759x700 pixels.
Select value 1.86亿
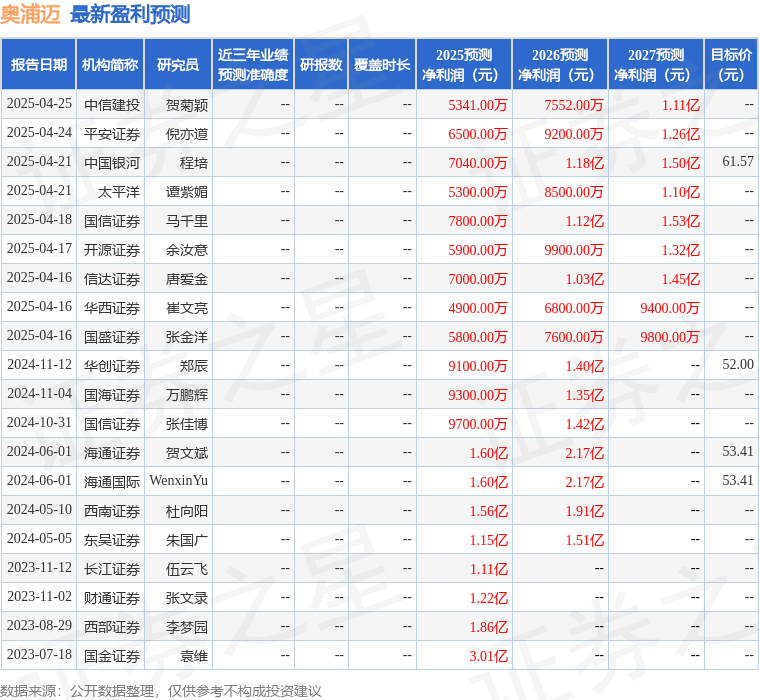tap(488, 628)
